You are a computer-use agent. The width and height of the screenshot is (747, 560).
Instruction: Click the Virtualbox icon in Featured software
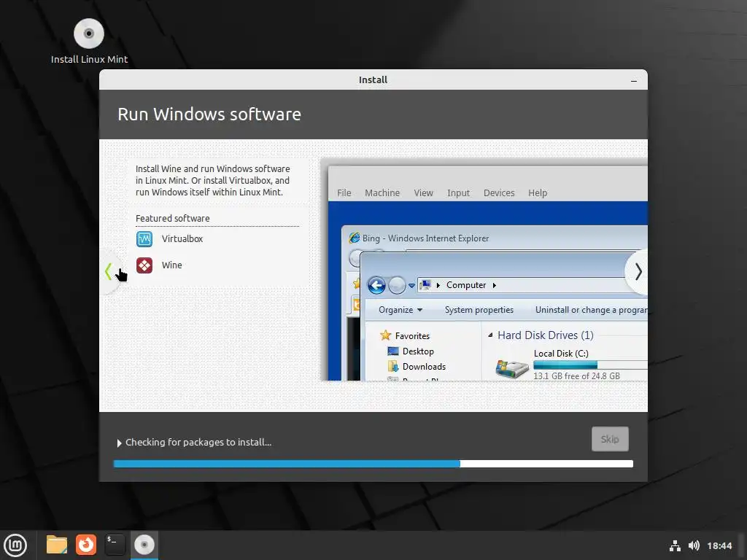point(144,238)
